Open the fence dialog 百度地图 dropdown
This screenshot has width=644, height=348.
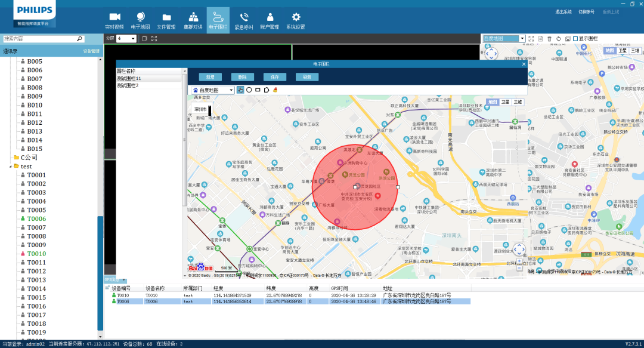click(213, 90)
